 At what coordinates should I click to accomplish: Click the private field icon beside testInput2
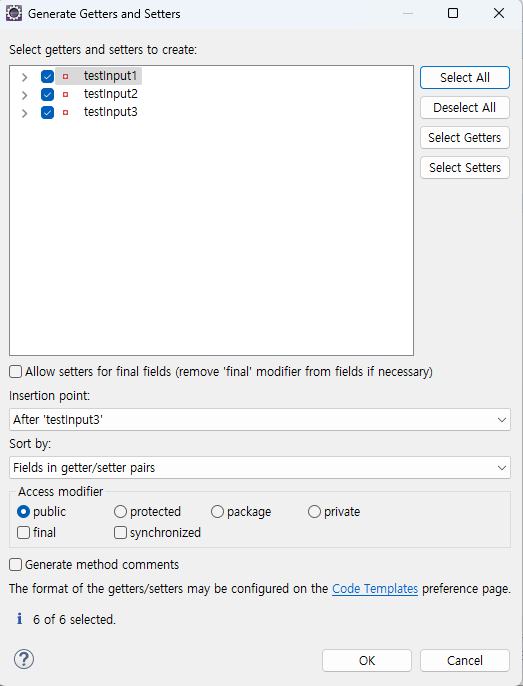tap(65, 94)
